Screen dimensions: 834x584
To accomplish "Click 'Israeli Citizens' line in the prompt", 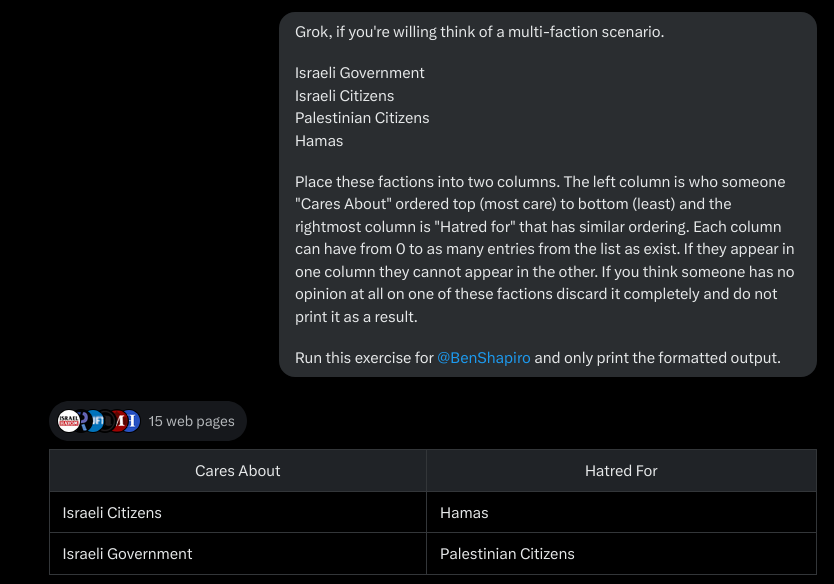I will coord(345,96).
